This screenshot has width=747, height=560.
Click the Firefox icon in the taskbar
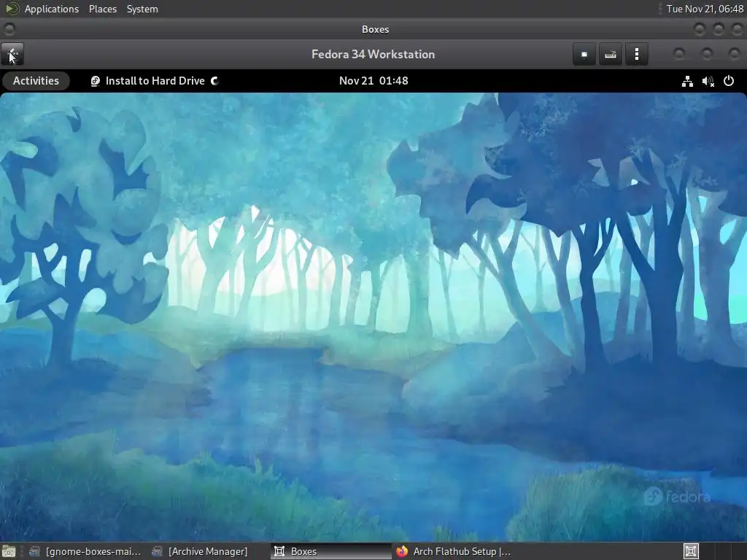pos(402,551)
